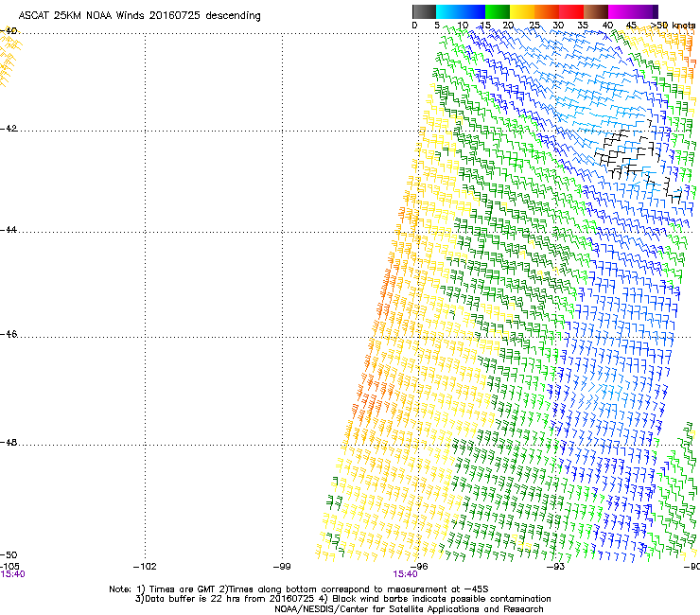Viewport: 700px width, 615px height.
Task: Select the green 15-20 knots color segment
Action: [498, 11]
